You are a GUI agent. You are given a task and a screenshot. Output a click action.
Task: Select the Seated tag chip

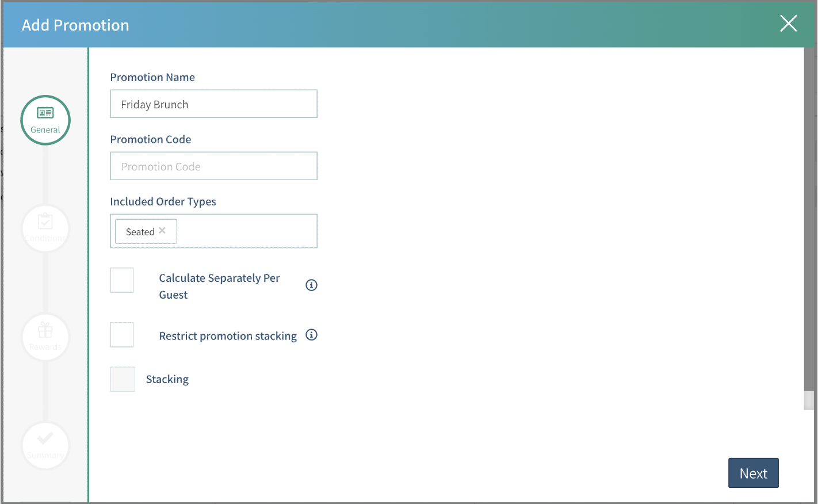pyautogui.click(x=140, y=232)
